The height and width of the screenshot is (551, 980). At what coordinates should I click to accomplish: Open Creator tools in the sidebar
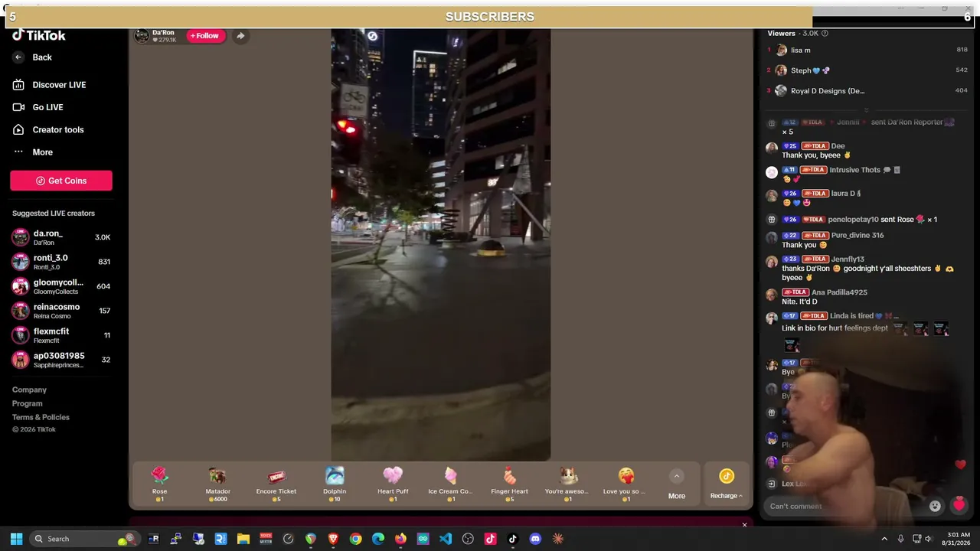[47, 130]
